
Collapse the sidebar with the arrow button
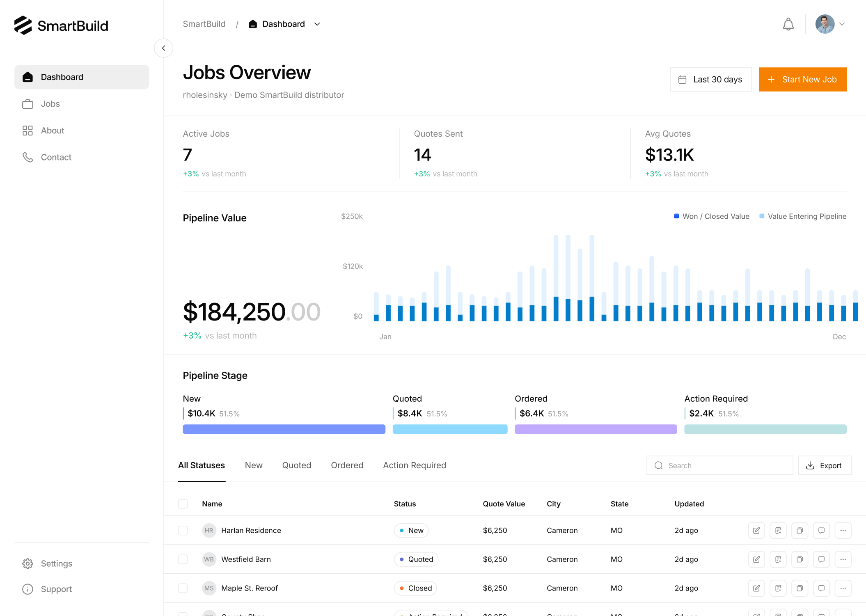point(163,48)
